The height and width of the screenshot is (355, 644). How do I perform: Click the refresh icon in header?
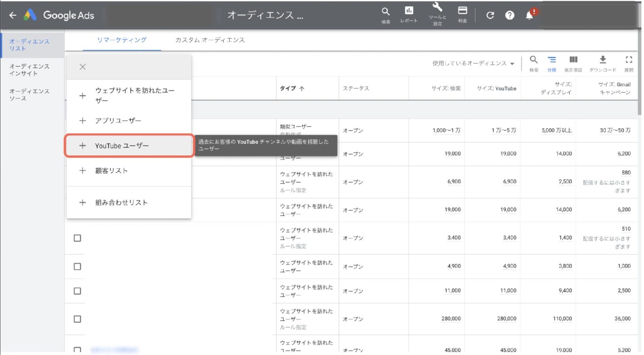pyautogui.click(x=490, y=16)
